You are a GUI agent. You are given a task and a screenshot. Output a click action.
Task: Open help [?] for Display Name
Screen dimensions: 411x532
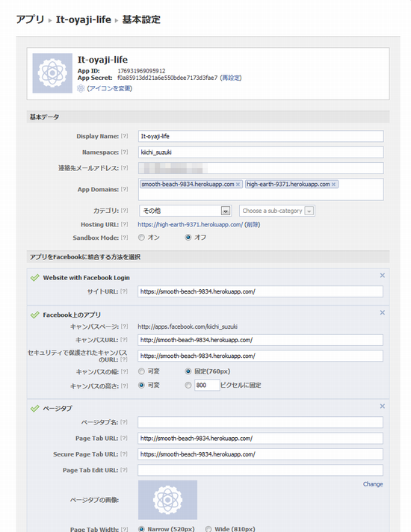pos(125,136)
